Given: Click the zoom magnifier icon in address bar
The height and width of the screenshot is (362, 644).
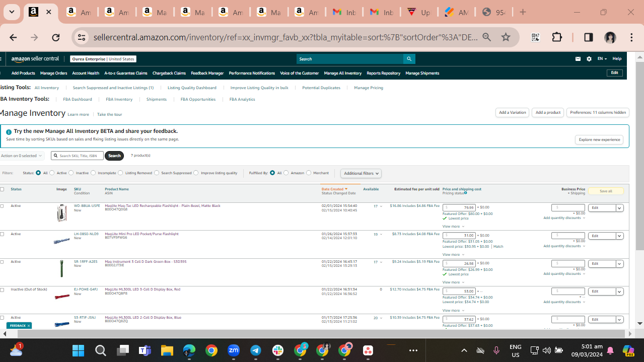Looking at the screenshot, I should click(486, 37).
